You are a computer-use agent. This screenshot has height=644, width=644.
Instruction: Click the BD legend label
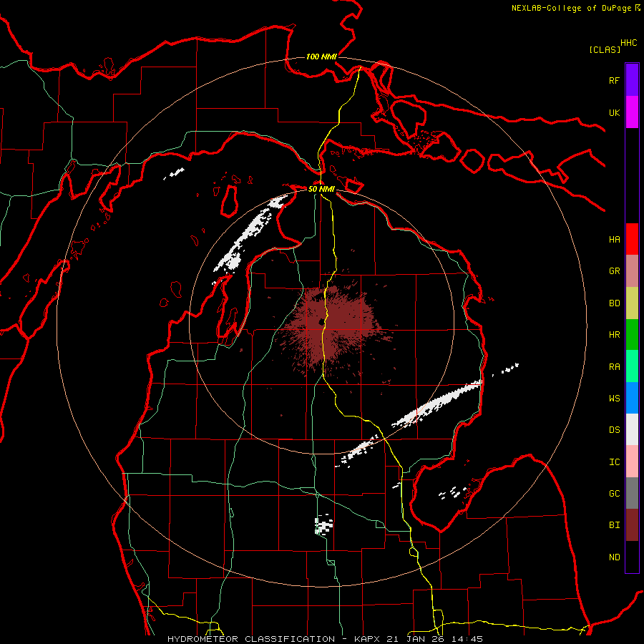tap(615, 303)
